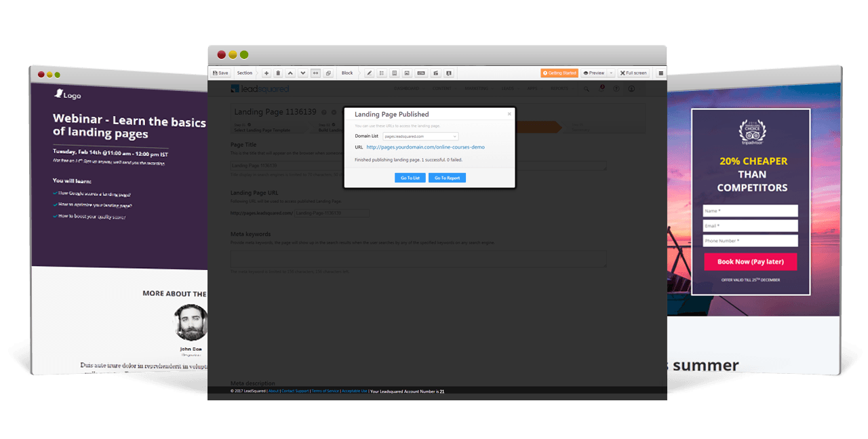Click the Getting Started button
The width and height of the screenshot is (868, 439).
[x=559, y=73]
